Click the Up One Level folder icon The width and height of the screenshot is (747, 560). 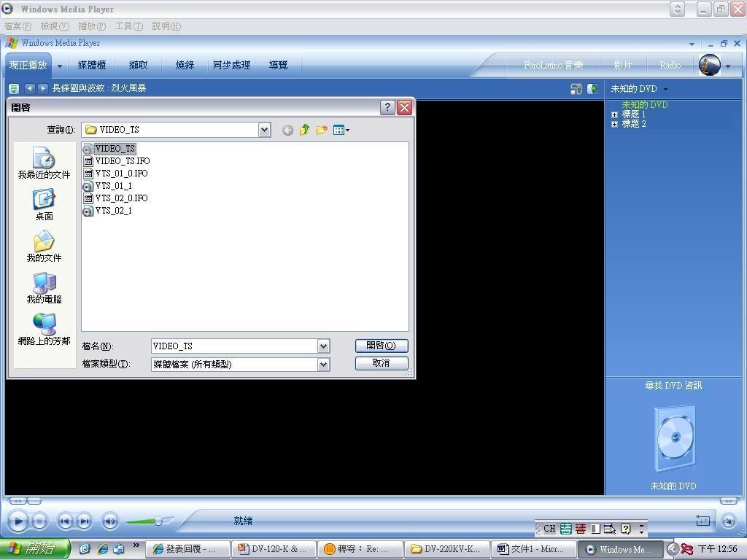click(x=304, y=130)
